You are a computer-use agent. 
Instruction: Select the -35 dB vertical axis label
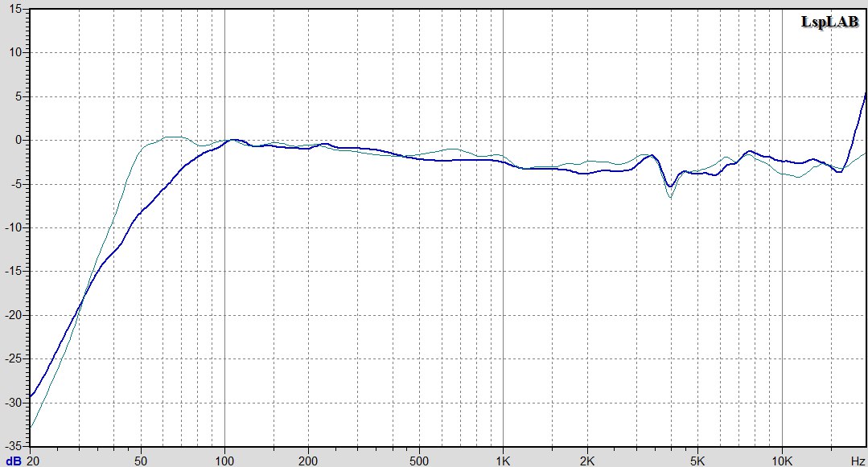(x=14, y=445)
